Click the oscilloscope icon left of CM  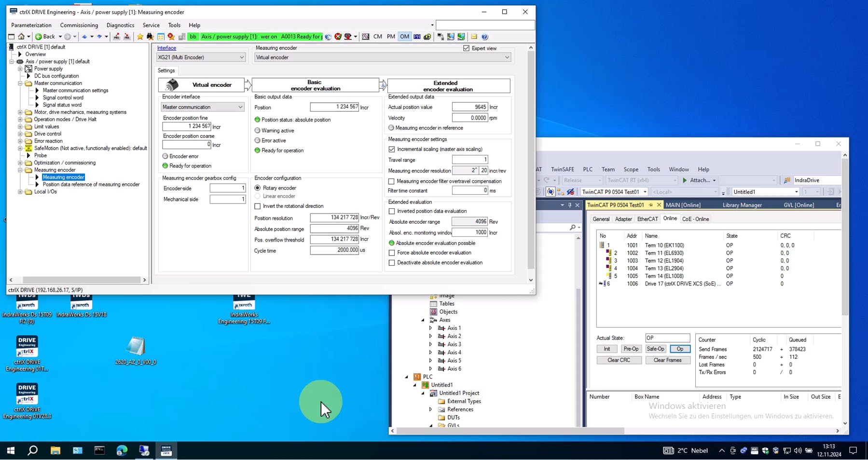[x=366, y=37]
